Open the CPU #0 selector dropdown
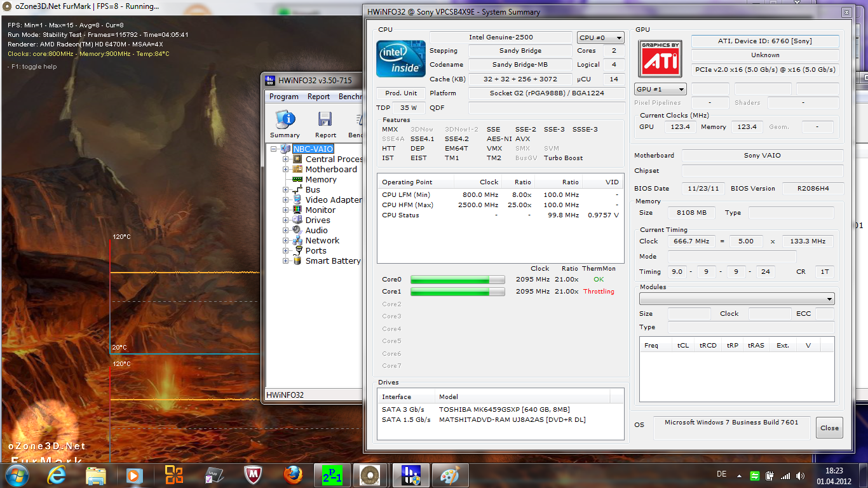868x488 pixels. click(x=600, y=37)
